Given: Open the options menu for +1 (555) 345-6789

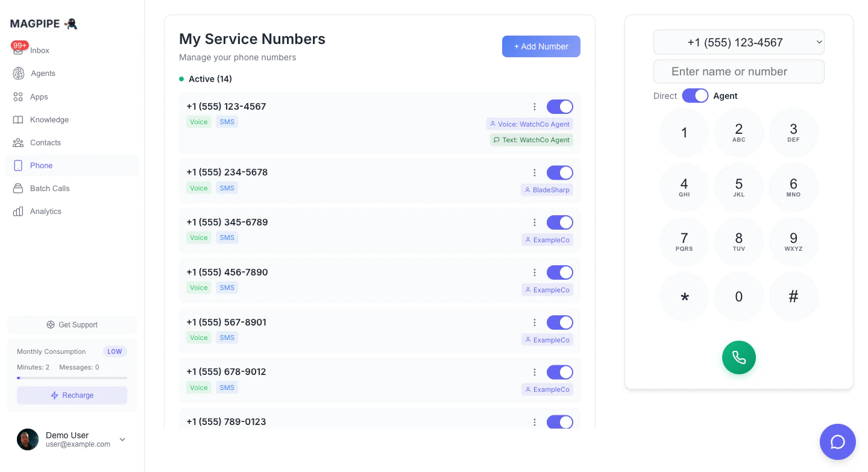Looking at the screenshot, I should pyautogui.click(x=535, y=222).
